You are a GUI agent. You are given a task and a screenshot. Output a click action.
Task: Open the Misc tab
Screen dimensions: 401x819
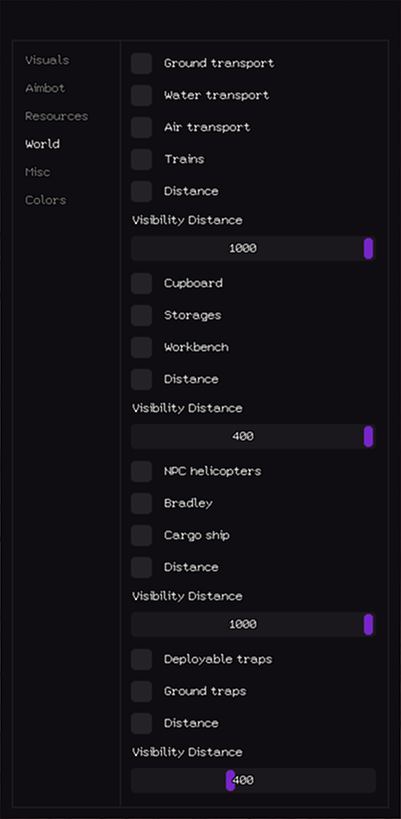[38, 172]
